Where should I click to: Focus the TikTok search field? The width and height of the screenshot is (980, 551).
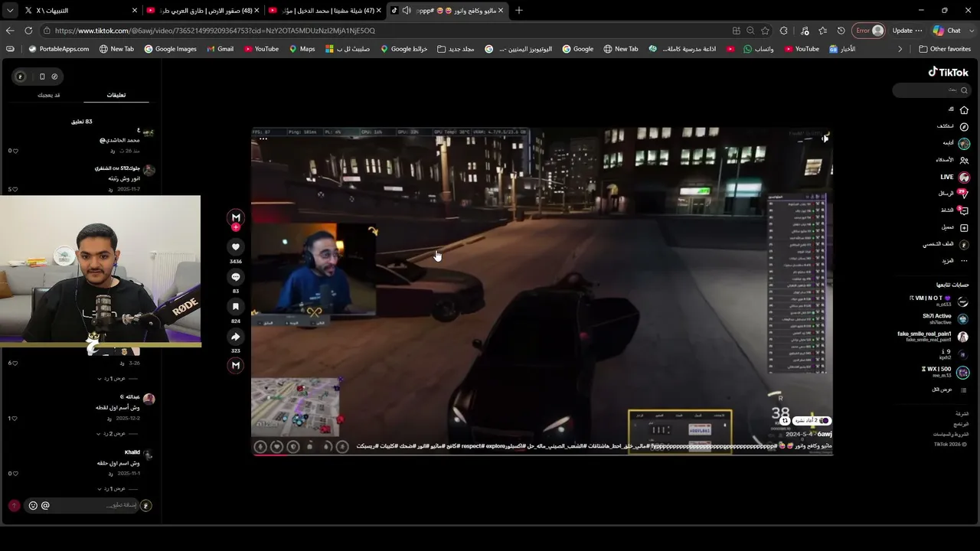point(932,90)
